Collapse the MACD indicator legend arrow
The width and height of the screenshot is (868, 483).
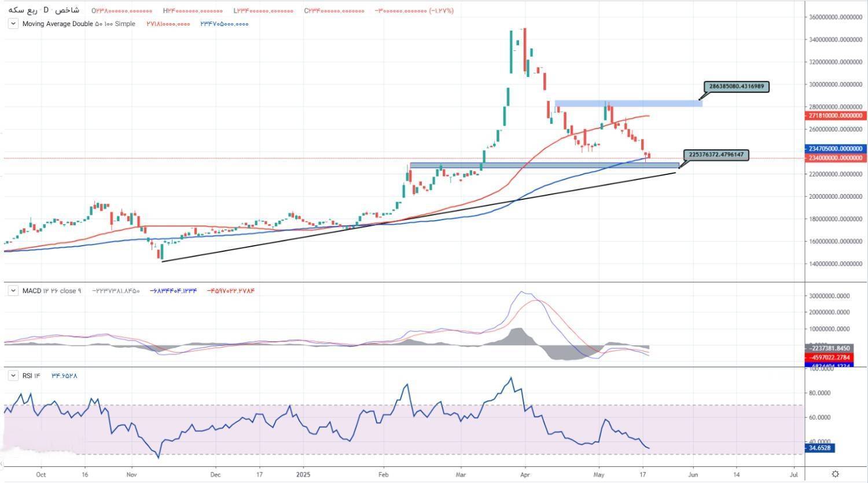(13, 291)
